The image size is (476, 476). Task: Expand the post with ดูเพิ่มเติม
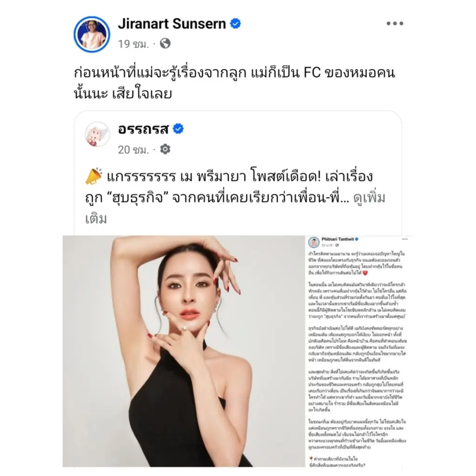[x=370, y=198]
